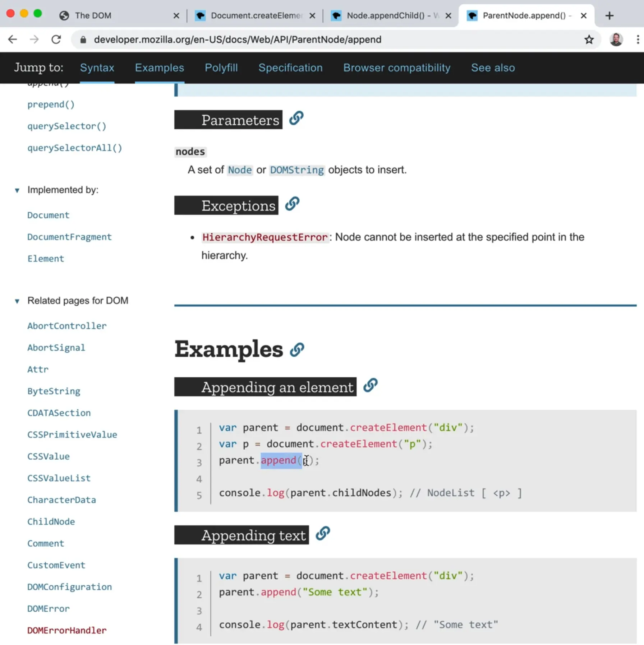
Task: Collapse the Implemented by section
Action: (x=17, y=190)
